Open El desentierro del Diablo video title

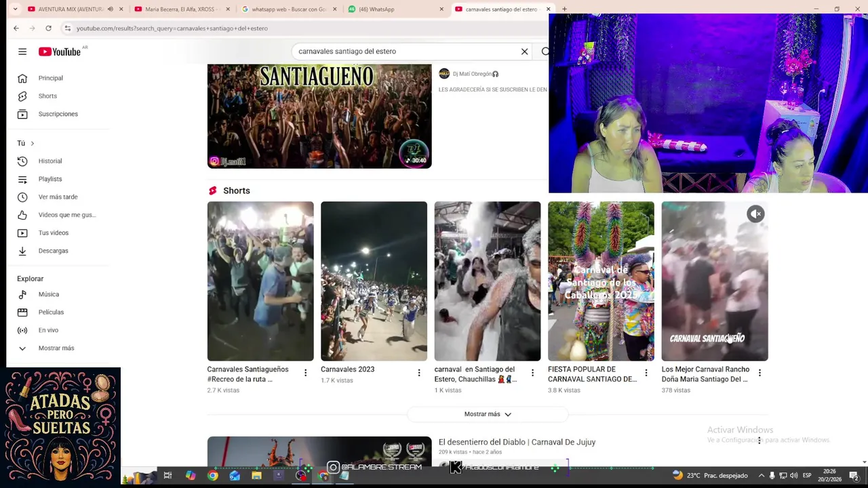point(517,442)
